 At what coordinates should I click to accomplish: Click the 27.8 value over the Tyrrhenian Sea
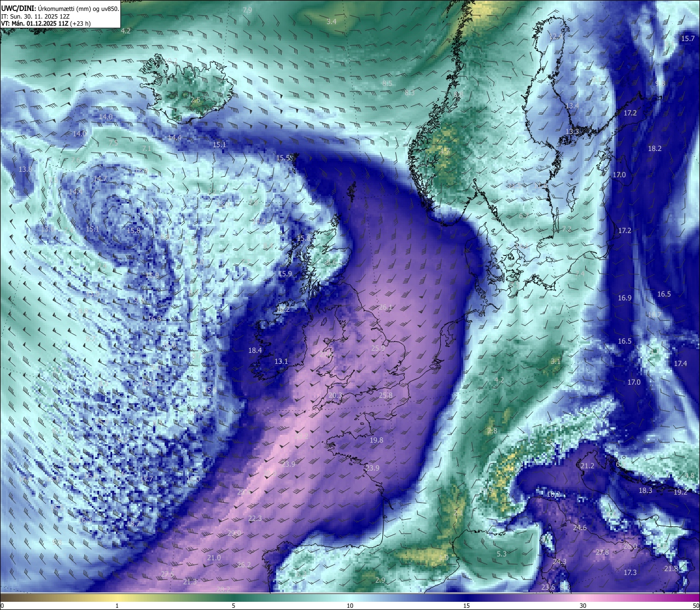pyautogui.click(x=602, y=552)
